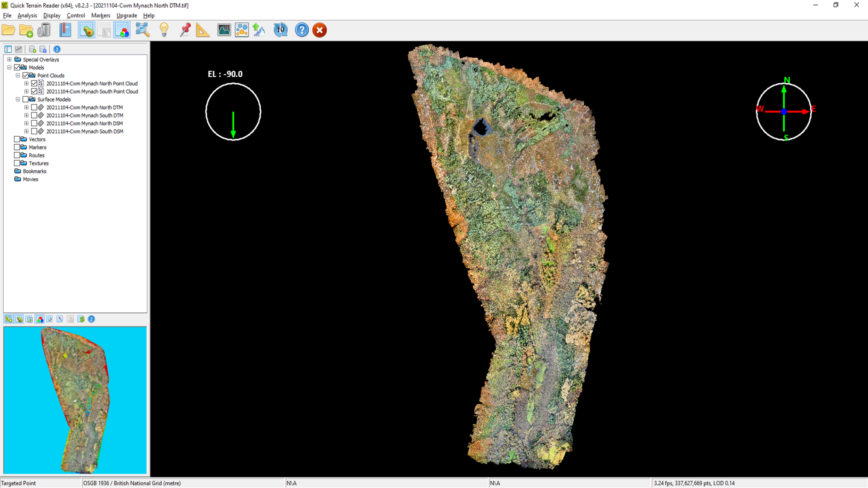
Task: Expand Cwm Mynach North DSM node
Action: pyautogui.click(x=26, y=123)
